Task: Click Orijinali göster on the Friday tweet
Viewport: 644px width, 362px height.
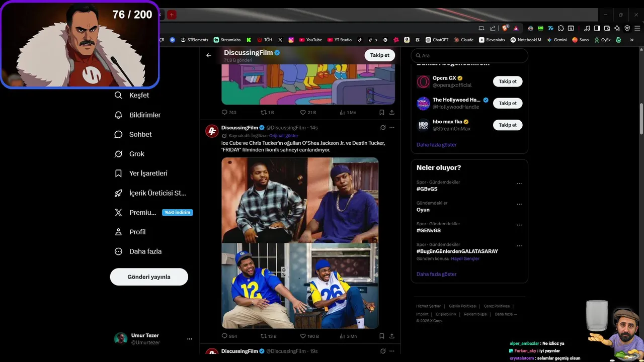Action: click(x=283, y=136)
